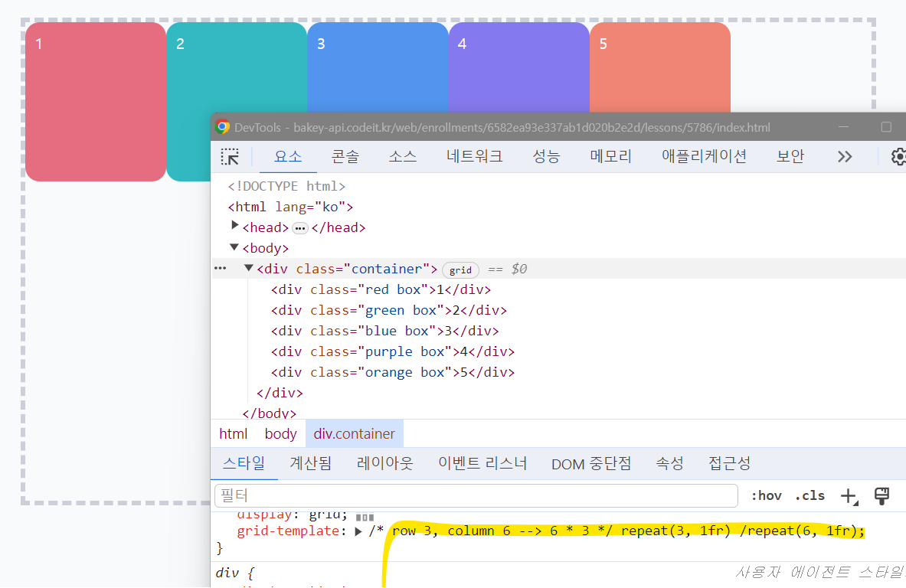Viewport: 906px width, 588px height.
Task: Open the rendering emulation paintbrush icon
Action: [881, 495]
